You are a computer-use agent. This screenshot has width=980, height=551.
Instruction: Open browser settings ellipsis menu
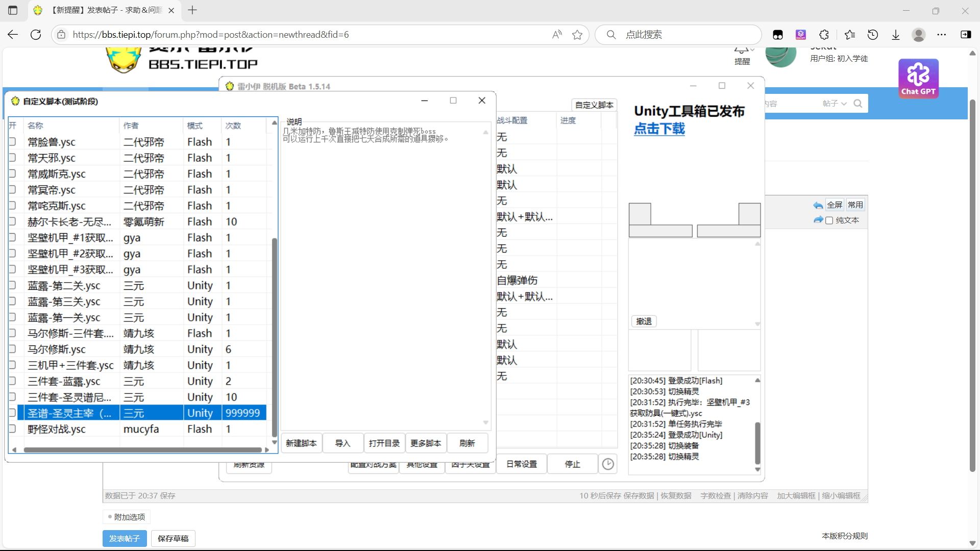(x=942, y=35)
